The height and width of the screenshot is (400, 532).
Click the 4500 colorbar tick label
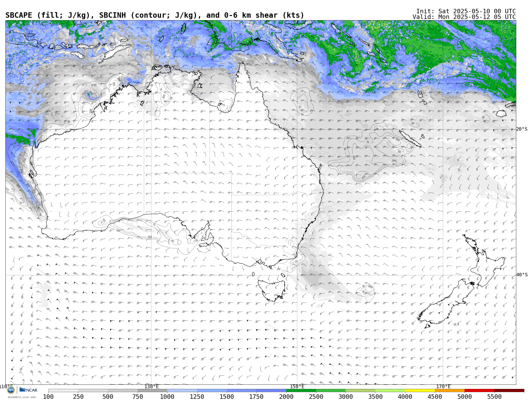[435, 397]
